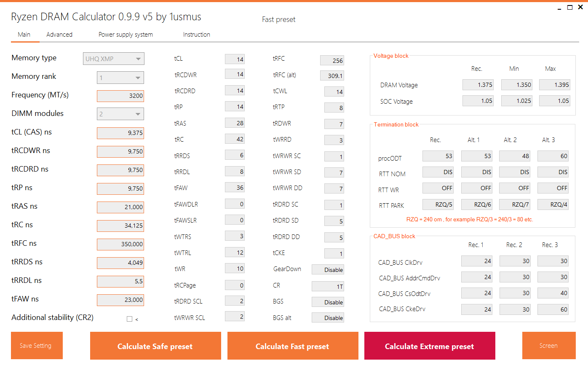The height and width of the screenshot is (371, 588).
Task: Click the tRFC ns input field
Action: [x=120, y=244]
